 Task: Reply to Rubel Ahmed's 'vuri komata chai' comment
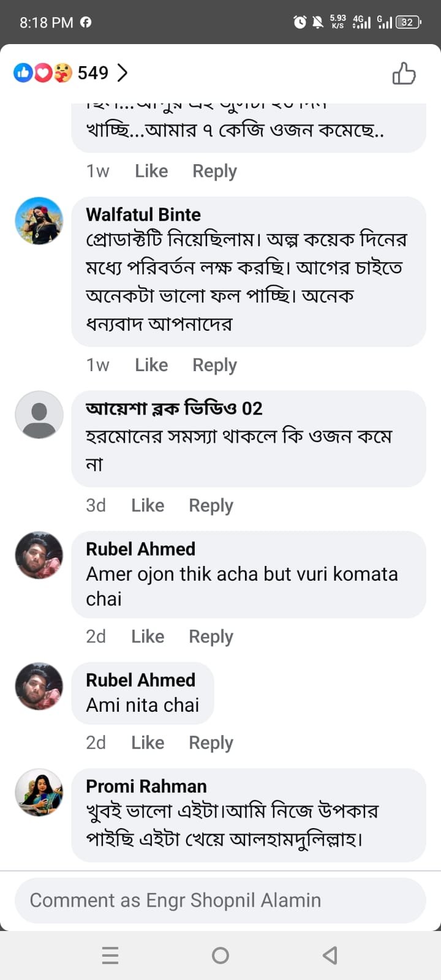tap(211, 636)
